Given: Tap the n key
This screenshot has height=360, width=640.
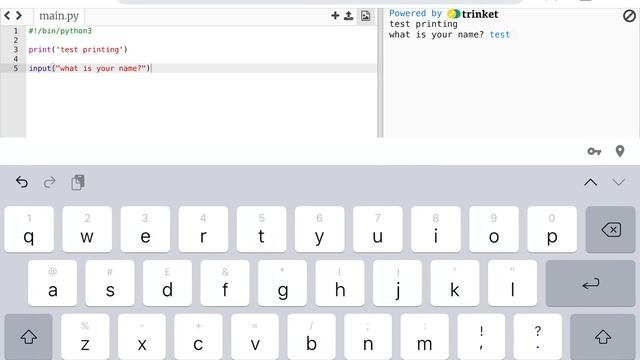Looking at the screenshot, I should 368,337.
